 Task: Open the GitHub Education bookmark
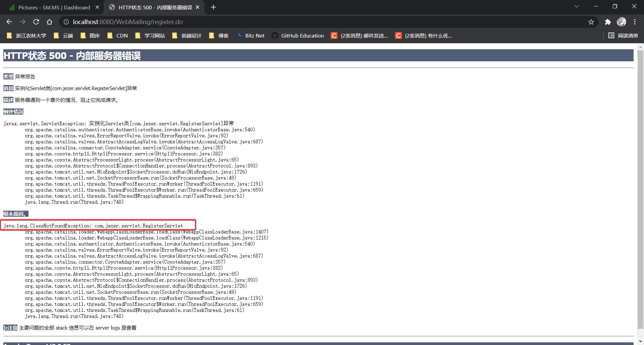298,36
